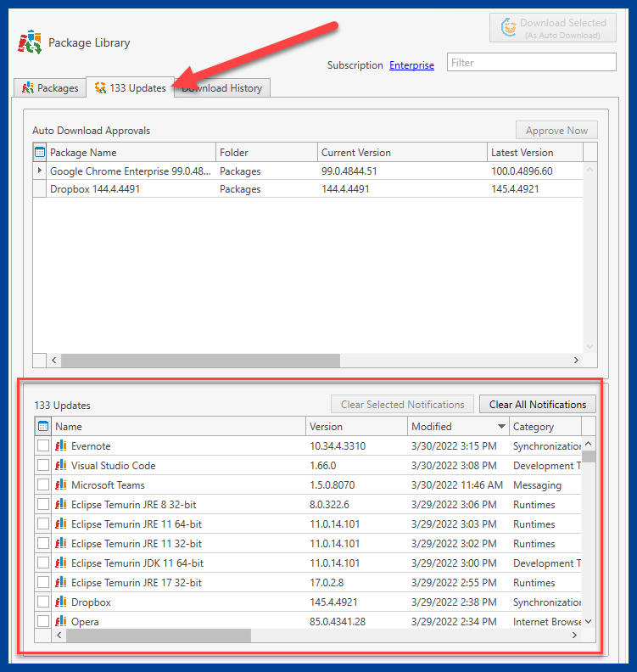
Task: Tick the Eclipse Temurin JRE 11 64-bit checkbox
Action: 43,524
